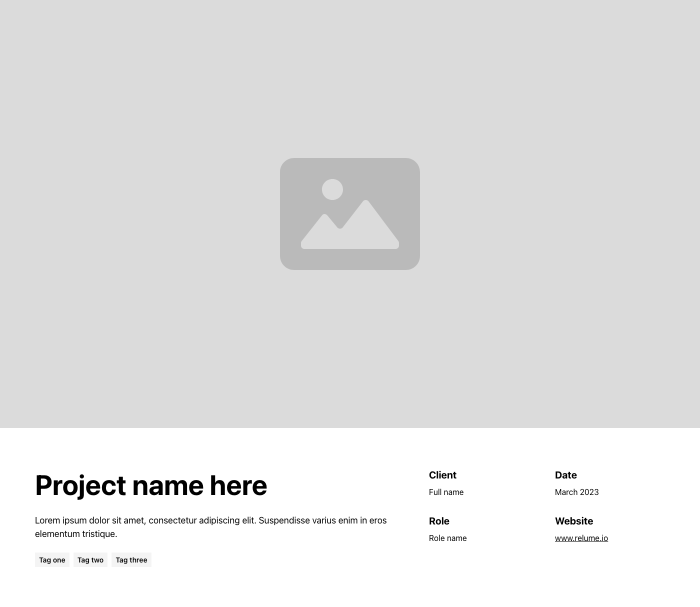Select the "Tag three" tag
700x607 pixels.
(131, 560)
